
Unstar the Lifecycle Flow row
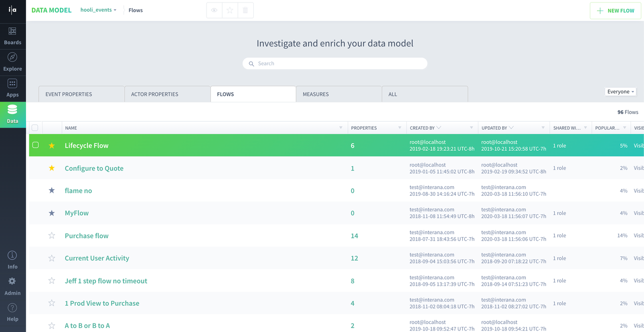[x=51, y=145]
